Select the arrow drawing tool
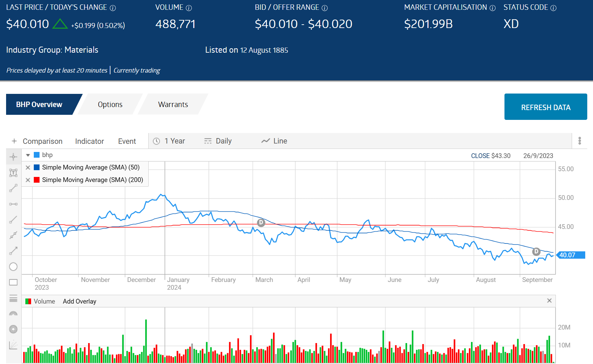593x364 pixels. point(13,251)
